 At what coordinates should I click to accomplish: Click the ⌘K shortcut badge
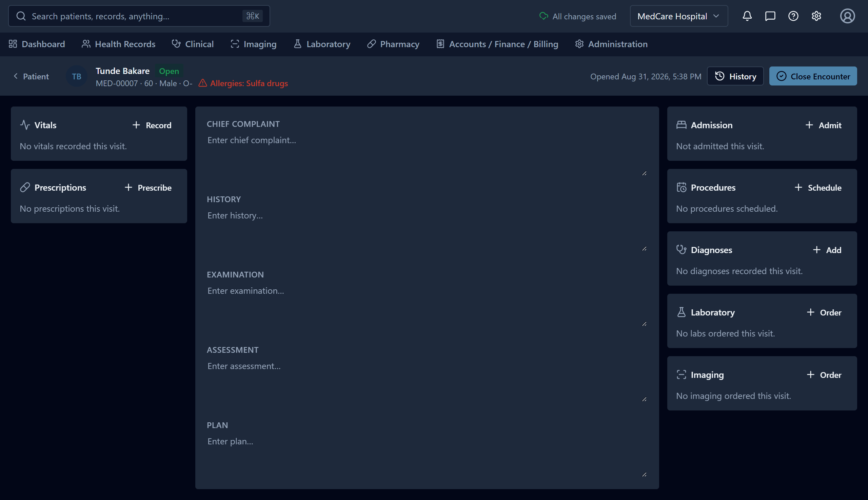252,16
